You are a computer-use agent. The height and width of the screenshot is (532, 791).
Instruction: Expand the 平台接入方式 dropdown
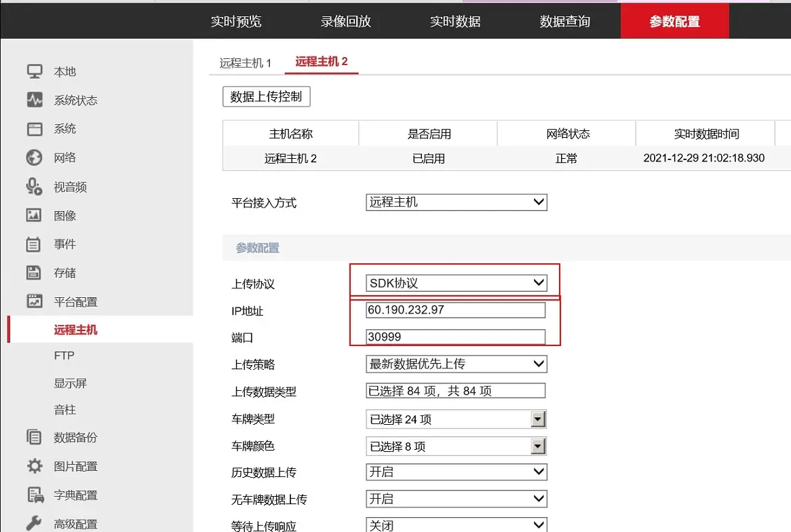tap(456, 202)
